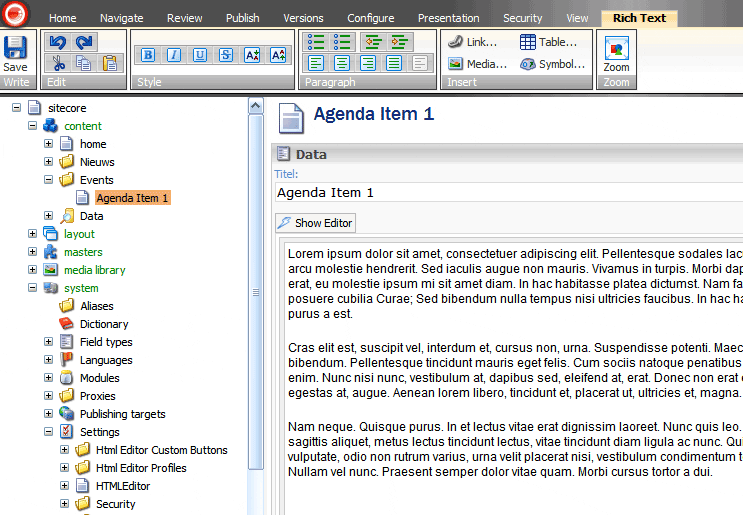This screenshot has width=743, height=515.
Task: Click the Redo arrow in Edit group
Action: (84, 42)
